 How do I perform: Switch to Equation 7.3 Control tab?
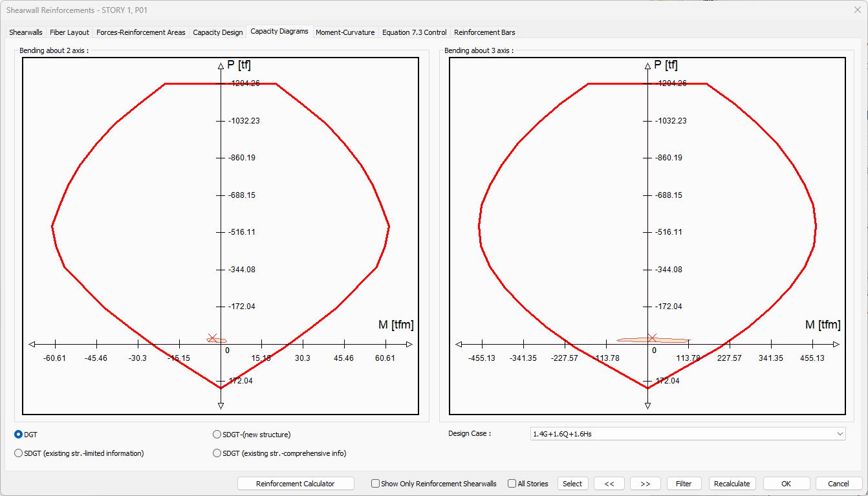[x=414, y=32]
